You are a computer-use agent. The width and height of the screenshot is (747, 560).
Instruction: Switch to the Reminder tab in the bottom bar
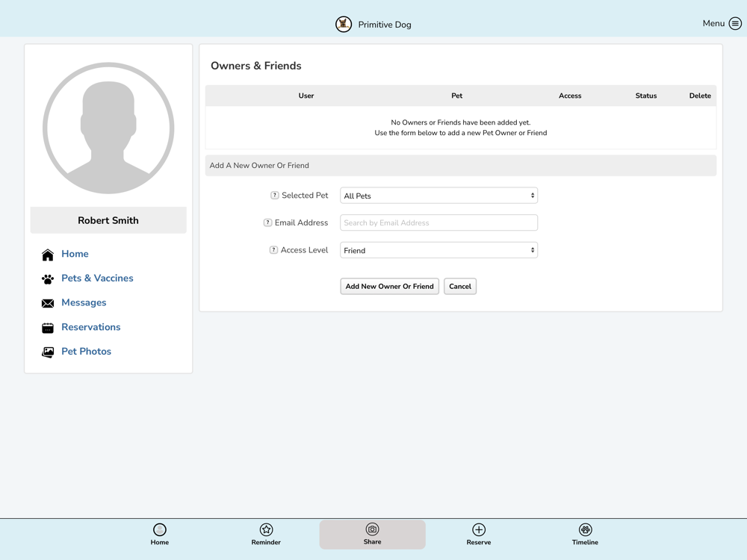point(266,535)
